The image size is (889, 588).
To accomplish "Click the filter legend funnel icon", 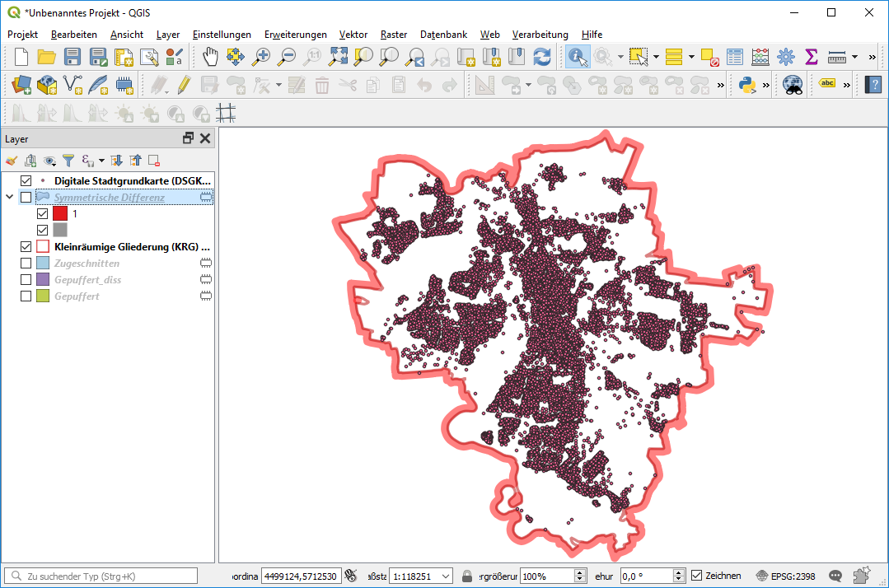I will coord(68,161).
